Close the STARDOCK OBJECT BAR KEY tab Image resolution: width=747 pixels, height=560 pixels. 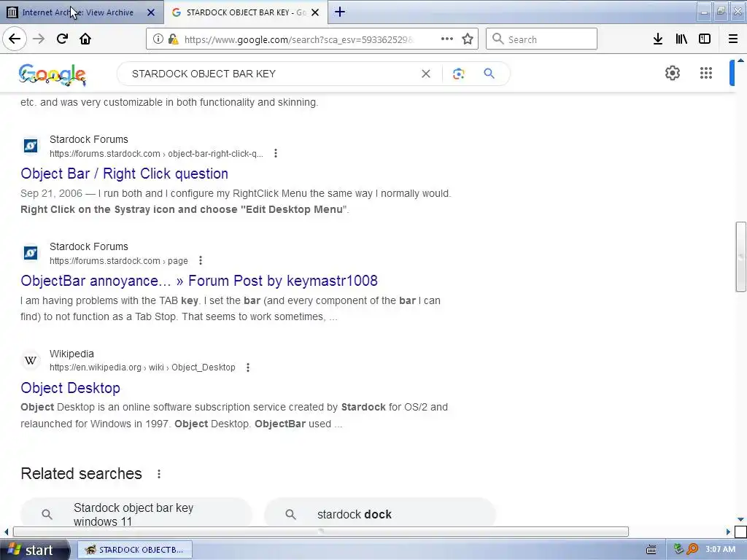pos(315,12)
